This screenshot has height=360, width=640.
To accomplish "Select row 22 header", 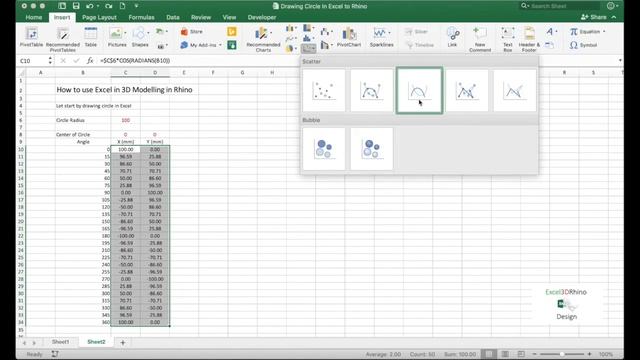I will pyautogui.click(x=21, y=236).
